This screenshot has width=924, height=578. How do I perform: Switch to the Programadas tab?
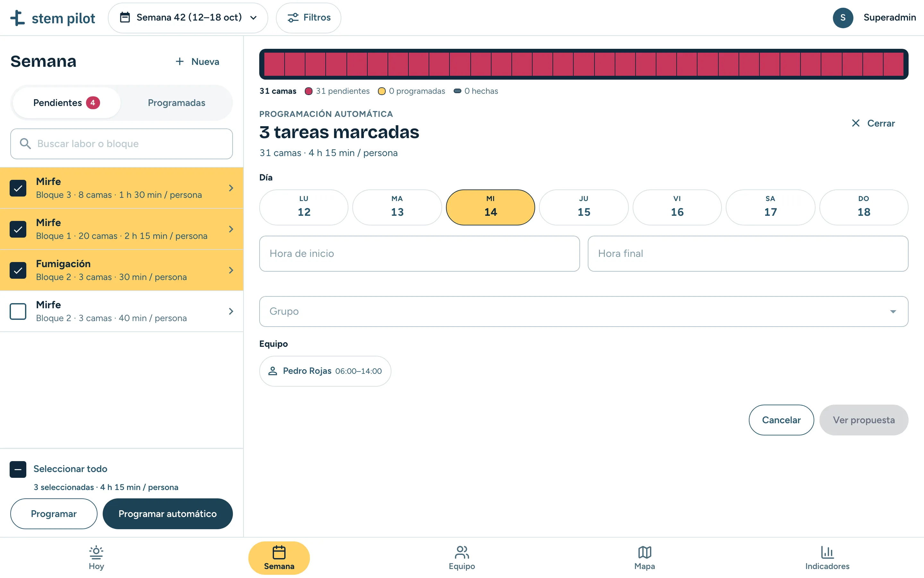click(x=176, y=103)
